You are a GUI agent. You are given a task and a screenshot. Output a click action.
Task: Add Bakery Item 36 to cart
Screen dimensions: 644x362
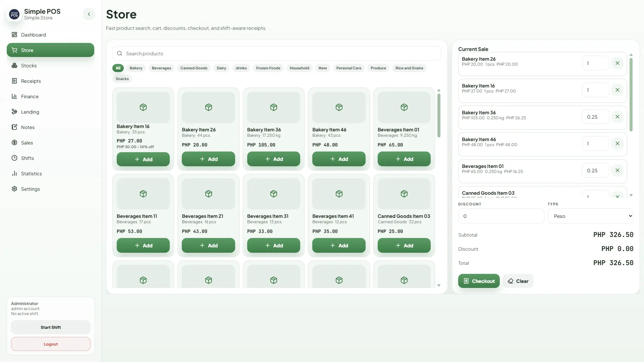coord(274,159)
